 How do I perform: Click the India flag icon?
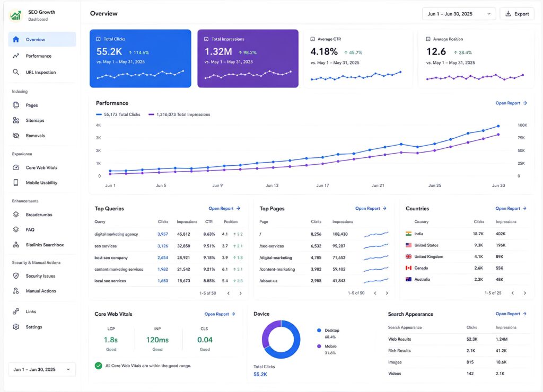(x=409, y=234)
